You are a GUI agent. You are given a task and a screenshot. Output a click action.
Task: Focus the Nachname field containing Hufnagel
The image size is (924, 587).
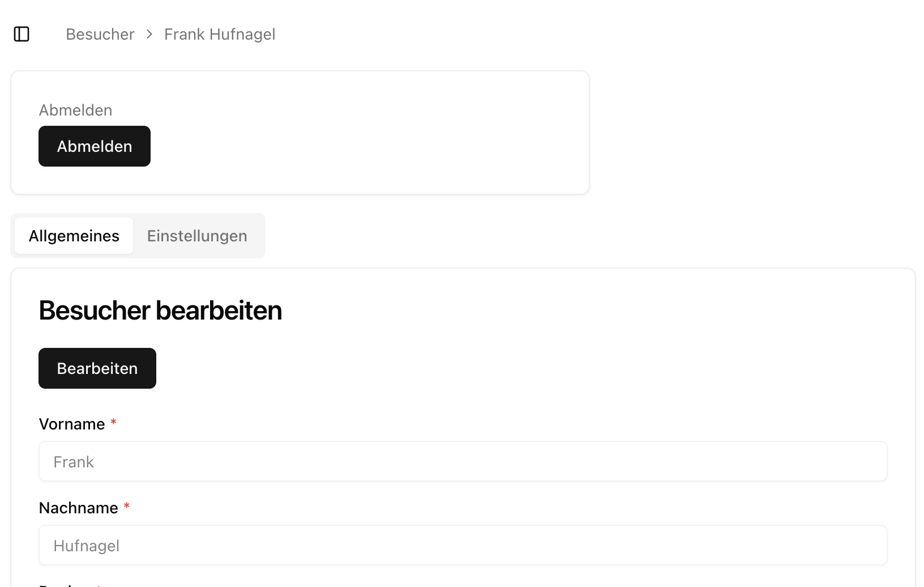(x=463, y=545)
